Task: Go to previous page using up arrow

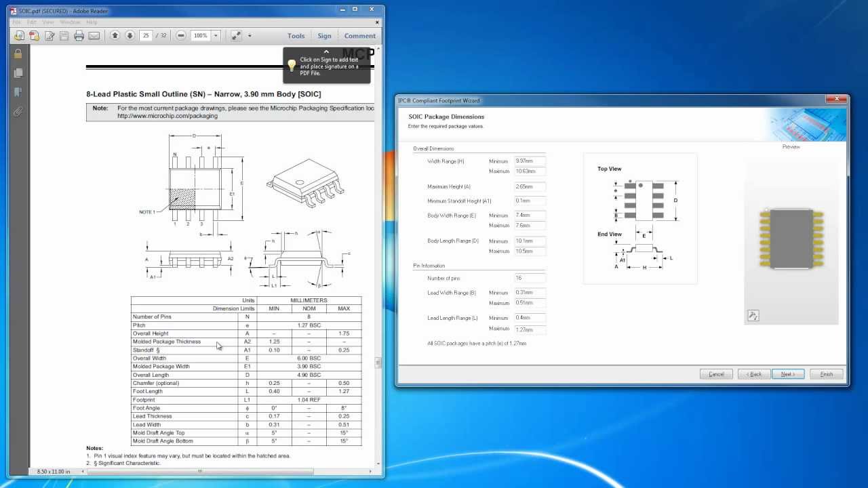Action: (115, 35)
